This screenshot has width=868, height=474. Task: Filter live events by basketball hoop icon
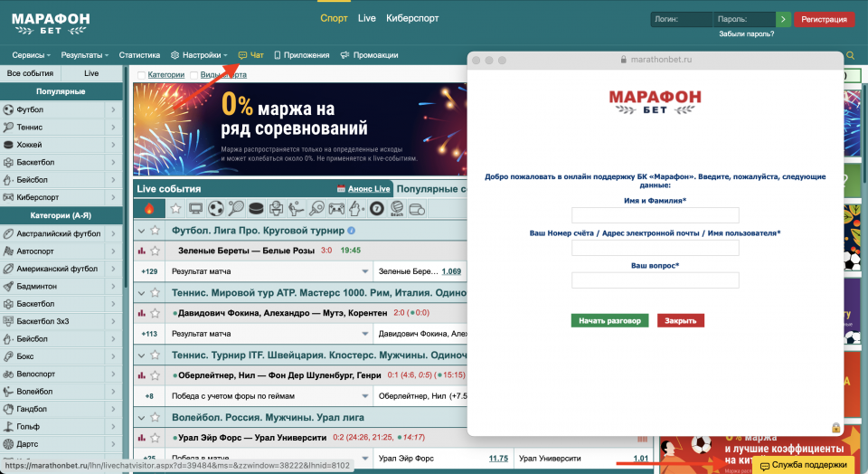(x=276, y=209)
